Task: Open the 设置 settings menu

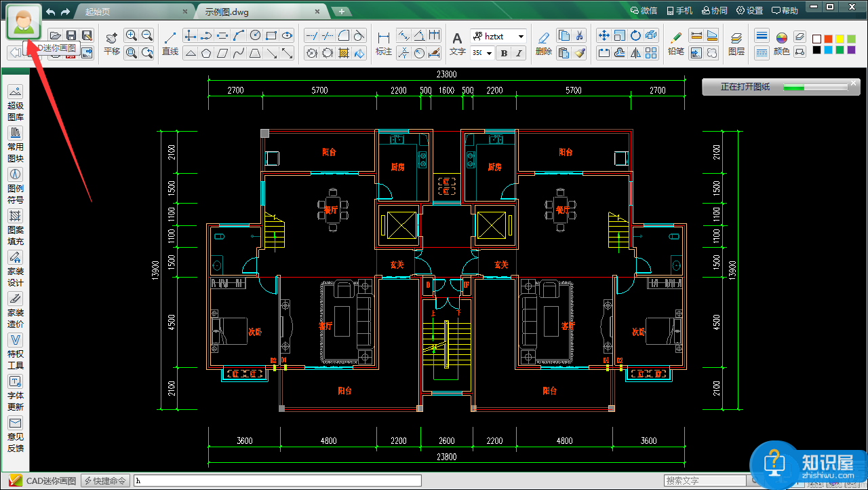Action: coord(749,10)
